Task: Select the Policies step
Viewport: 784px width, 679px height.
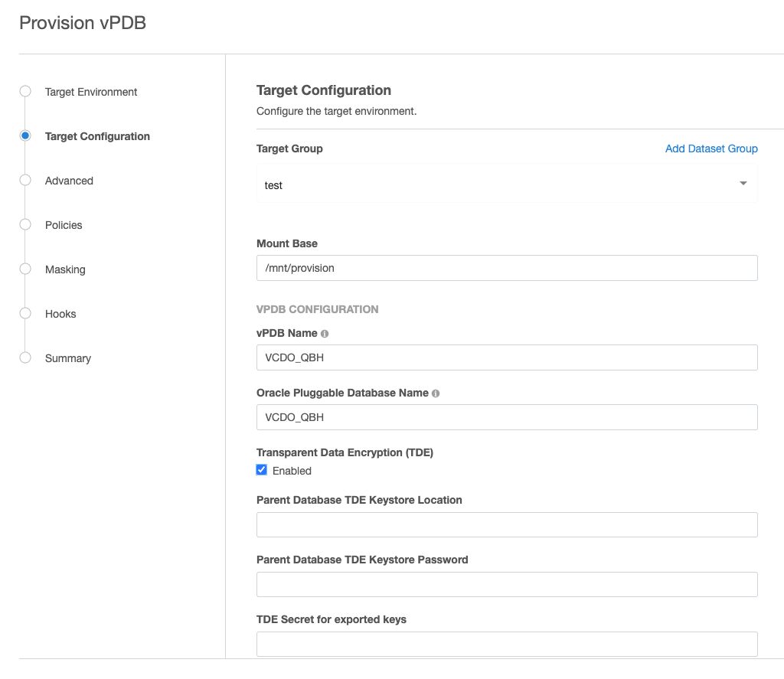Action: click(x=63, y=225)
